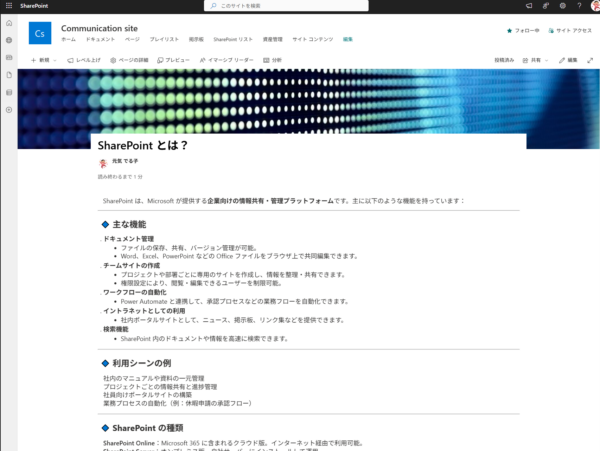Screen dimensions: 600x451
Task: Open the people connections icon in header
Action: pyautogui.click(x=546, y=6)
